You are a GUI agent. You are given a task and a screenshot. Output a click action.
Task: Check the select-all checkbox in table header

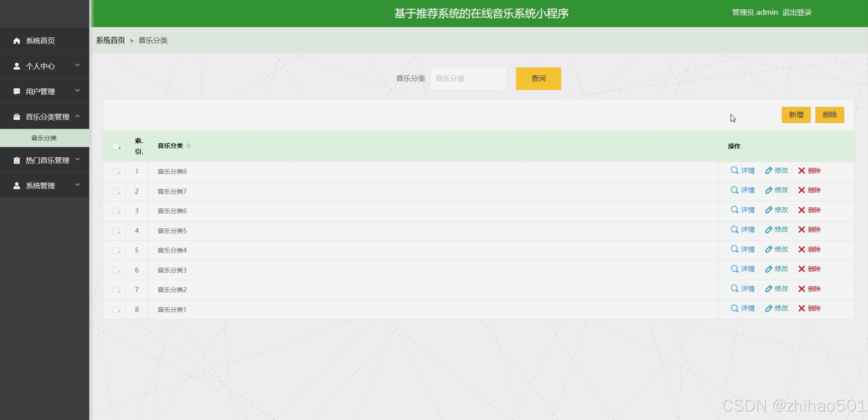(x=116, y=145)
